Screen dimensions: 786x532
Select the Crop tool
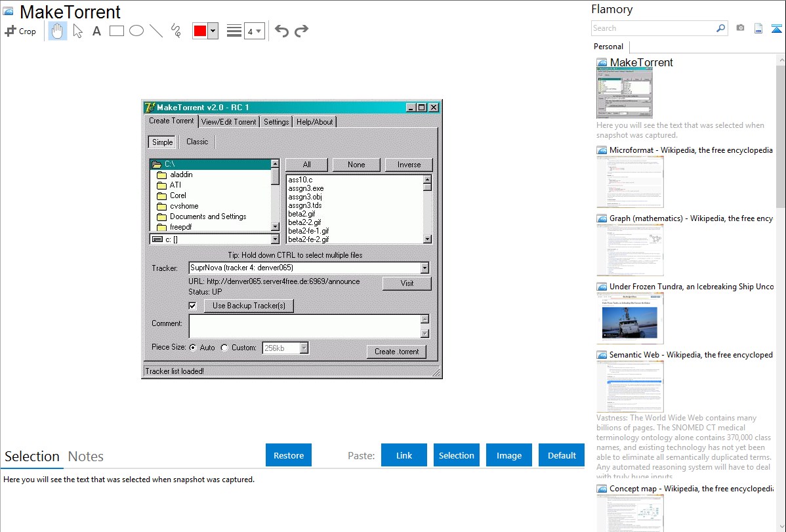pyautogui.click(x=20, y=31)
